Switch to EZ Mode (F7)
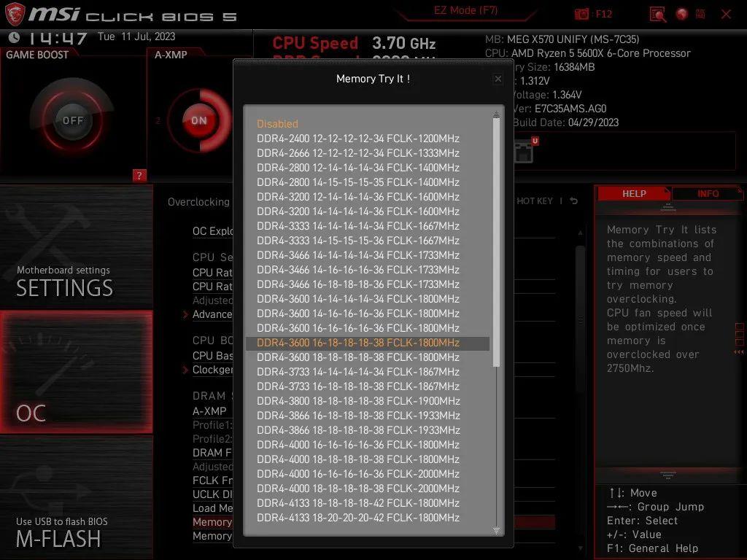The height and width of the screenshot is (560, 747). (x=465, y=10)
